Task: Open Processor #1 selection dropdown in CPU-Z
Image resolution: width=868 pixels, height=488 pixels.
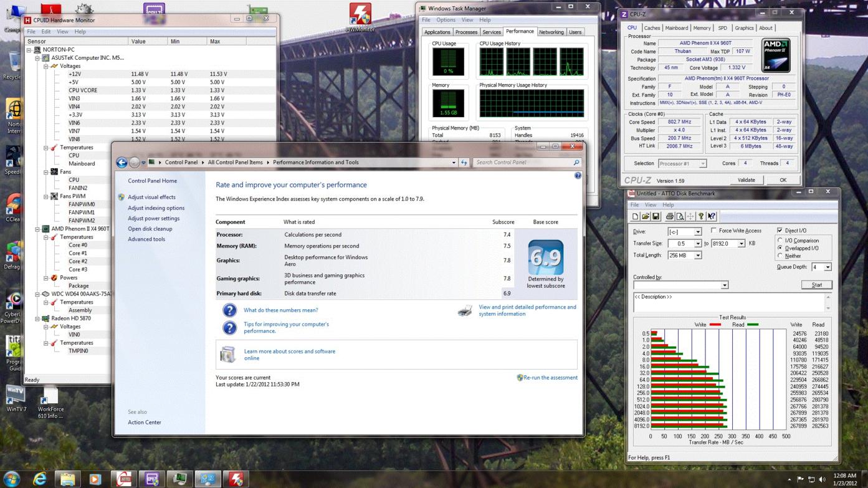Action: tap(702, 164)
